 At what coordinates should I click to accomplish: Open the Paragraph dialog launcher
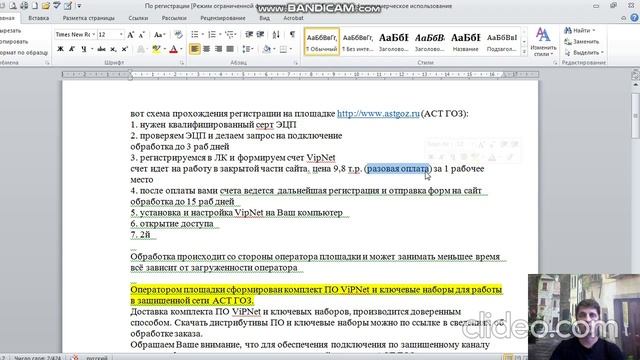tap(296, 63)
